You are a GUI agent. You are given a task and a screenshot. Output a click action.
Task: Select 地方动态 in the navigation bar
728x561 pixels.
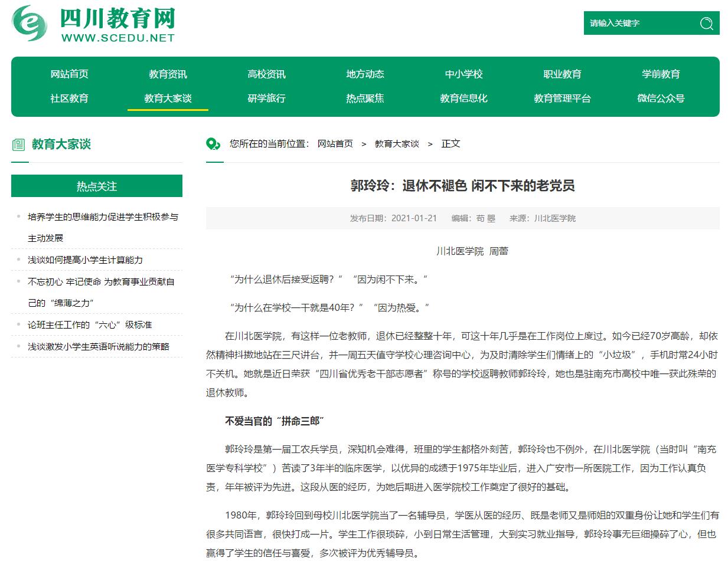365,74
